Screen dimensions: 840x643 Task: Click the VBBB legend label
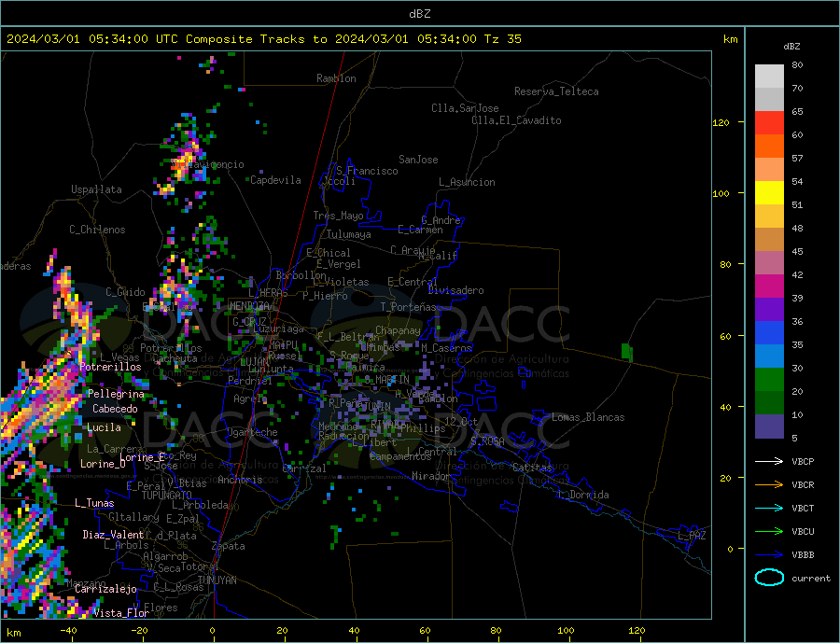[x=803, y=555]
